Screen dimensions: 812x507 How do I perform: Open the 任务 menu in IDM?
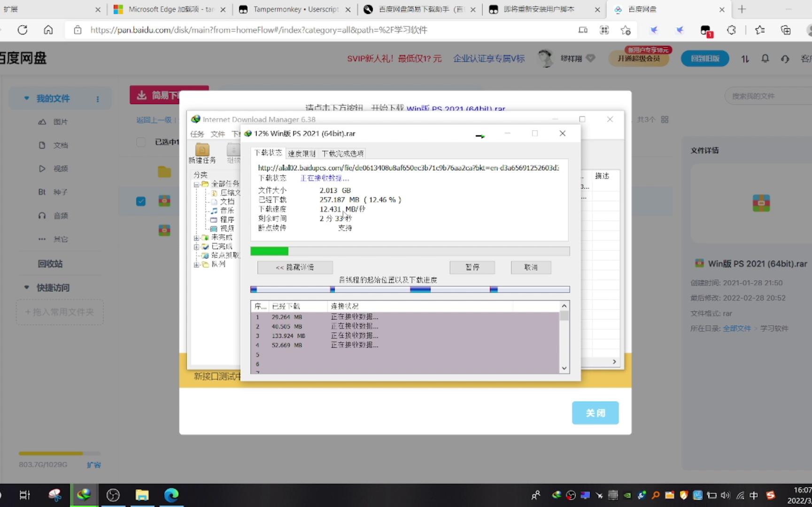pyautogui.click(x=197, y=134)
